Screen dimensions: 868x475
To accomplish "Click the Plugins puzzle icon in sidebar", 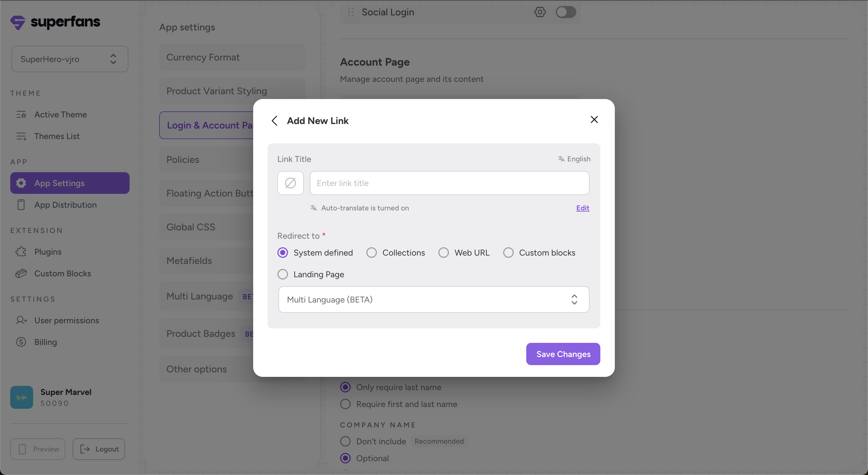I will click(21, 251).
